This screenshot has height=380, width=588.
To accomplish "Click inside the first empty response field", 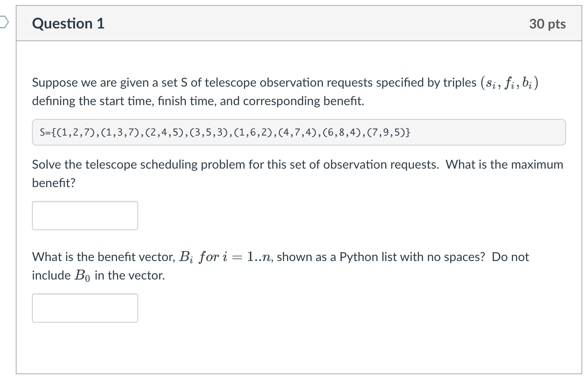I will [x=85, y=215].
